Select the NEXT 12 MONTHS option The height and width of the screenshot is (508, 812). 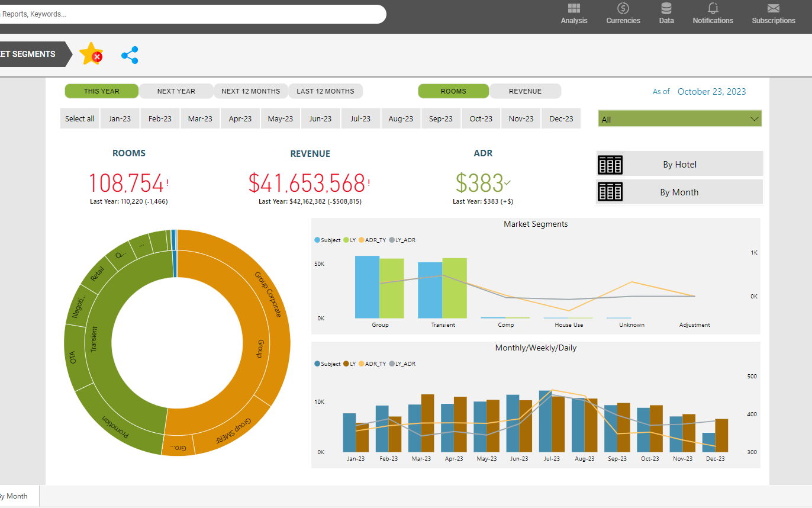[x=250, y=91]
